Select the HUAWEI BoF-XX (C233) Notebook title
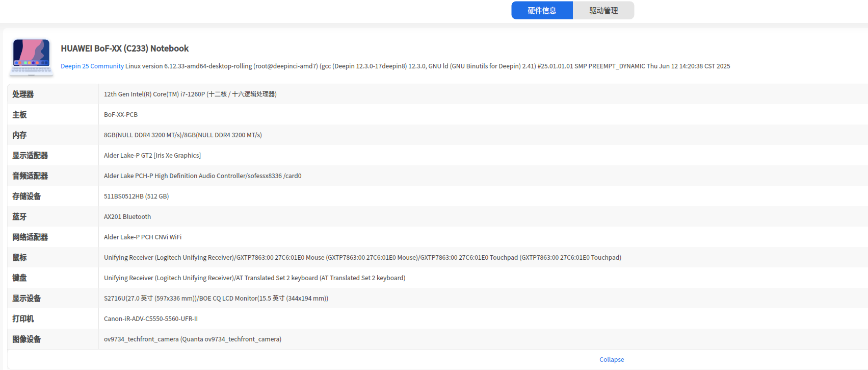This screenshot has height=370, width=868. pos(125,48)
